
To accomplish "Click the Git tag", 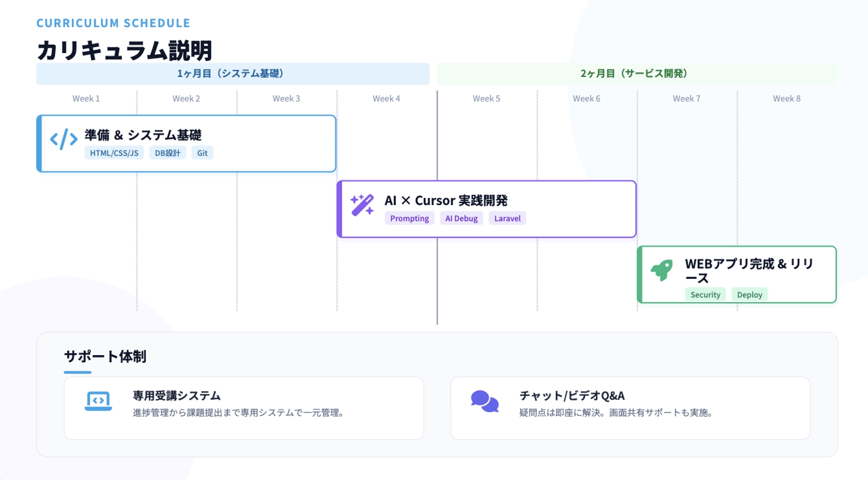I will [202, 153].
